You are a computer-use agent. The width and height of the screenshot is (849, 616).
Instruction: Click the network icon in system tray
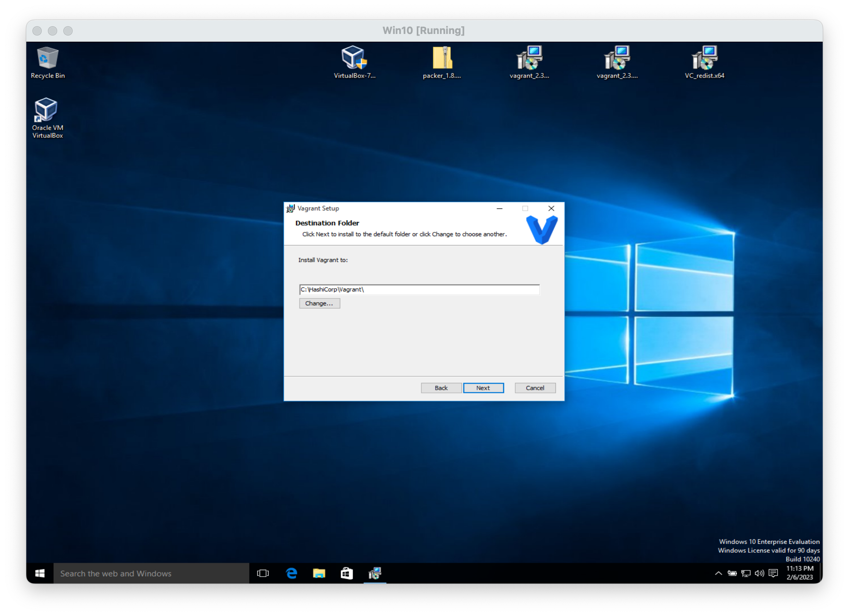coord(746,573)
